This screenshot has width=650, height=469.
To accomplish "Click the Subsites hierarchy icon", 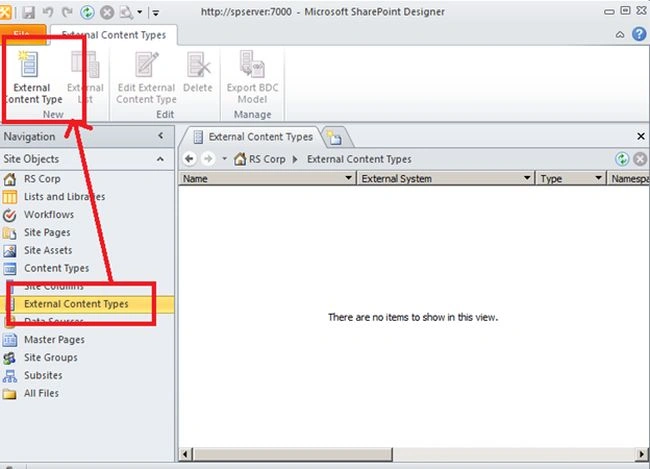I will [x=10, y=376].
